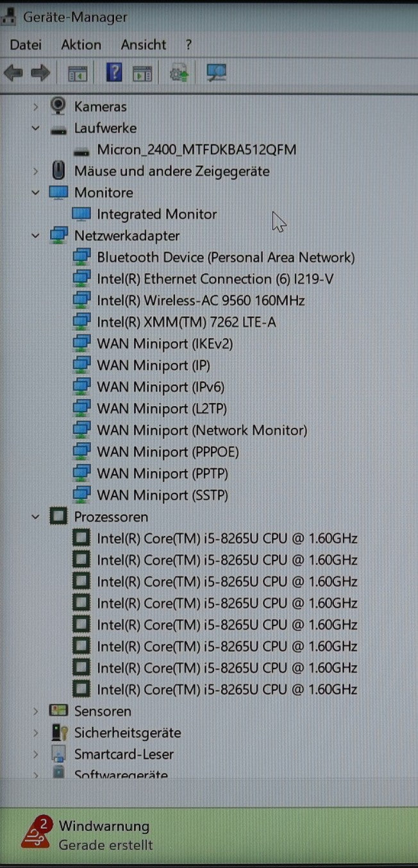Open the Aktion menu
The height and width of the screenshot is (868, 418).
pos(81,45)
